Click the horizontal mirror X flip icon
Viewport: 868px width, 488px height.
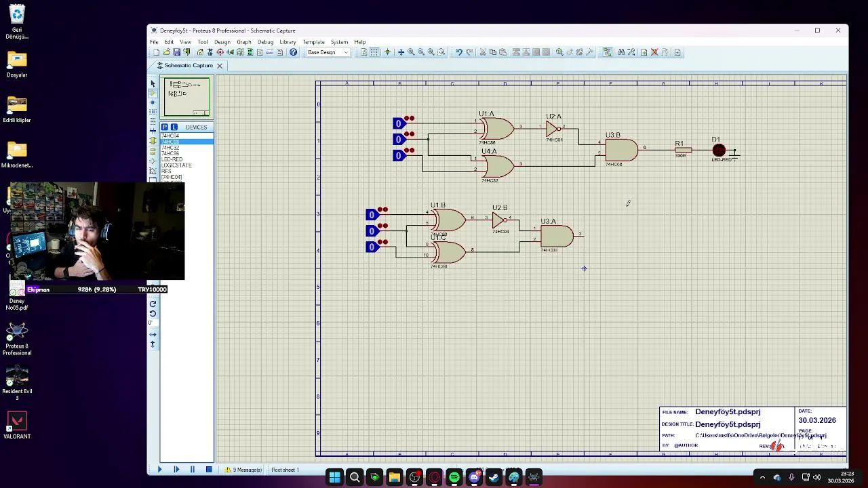[153, 334]
